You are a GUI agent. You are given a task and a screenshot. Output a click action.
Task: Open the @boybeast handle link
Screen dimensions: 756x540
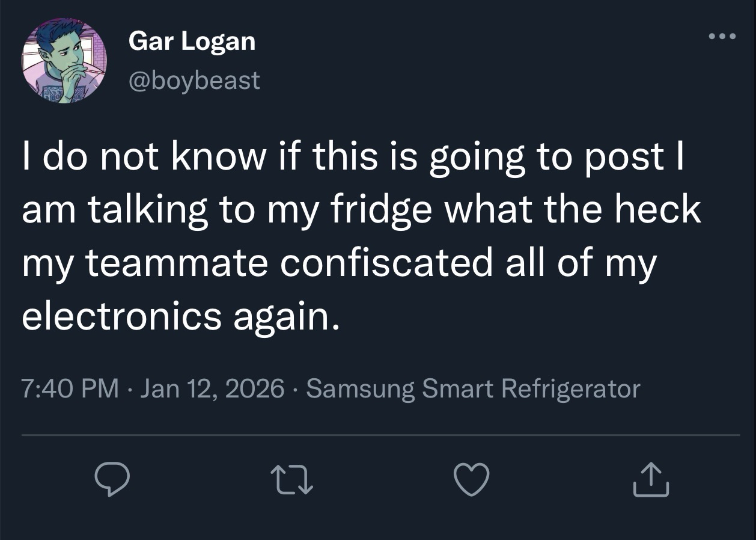pos(194,79)
